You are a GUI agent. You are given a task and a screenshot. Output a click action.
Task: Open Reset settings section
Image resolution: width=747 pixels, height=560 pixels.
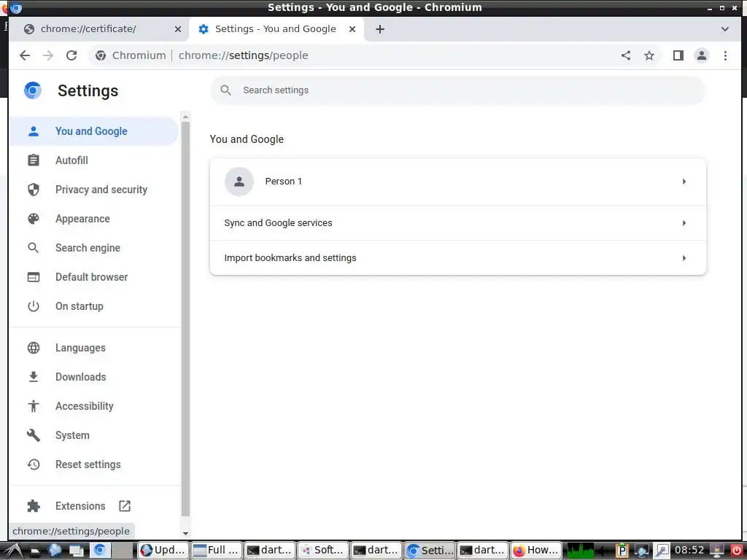tap(94, 464)
